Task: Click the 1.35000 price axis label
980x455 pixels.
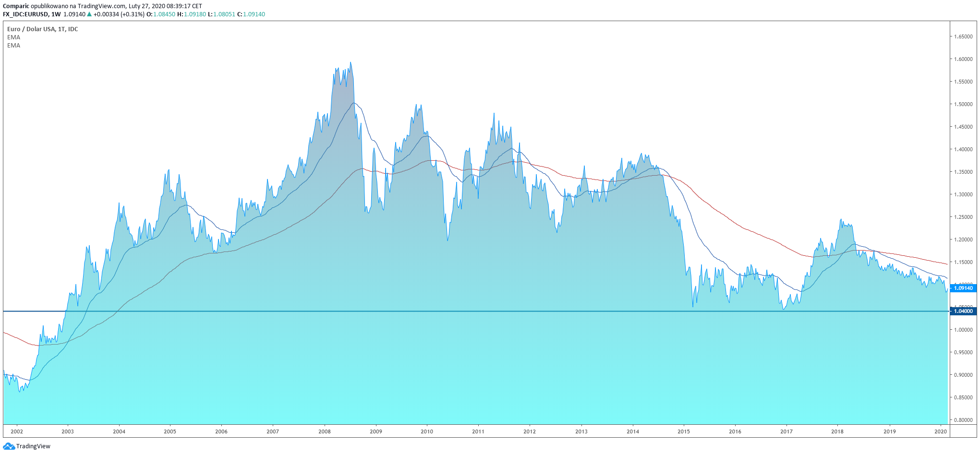Action: [x=963, y=172]
